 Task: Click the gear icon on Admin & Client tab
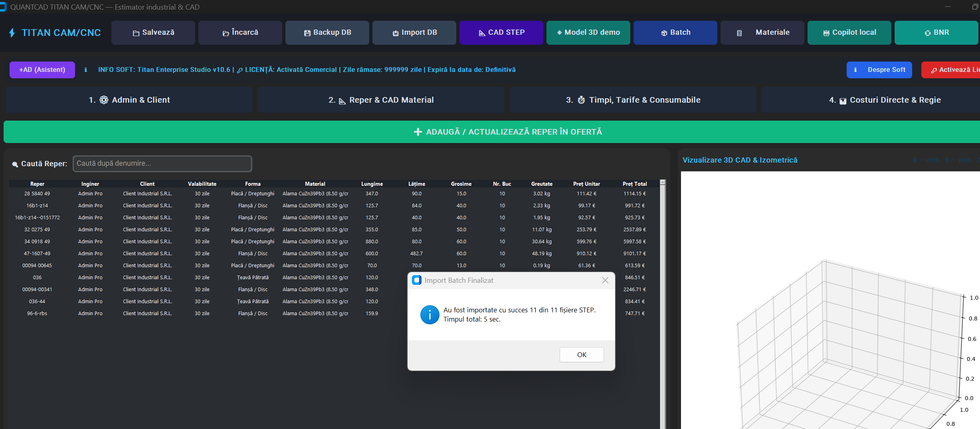104,100
